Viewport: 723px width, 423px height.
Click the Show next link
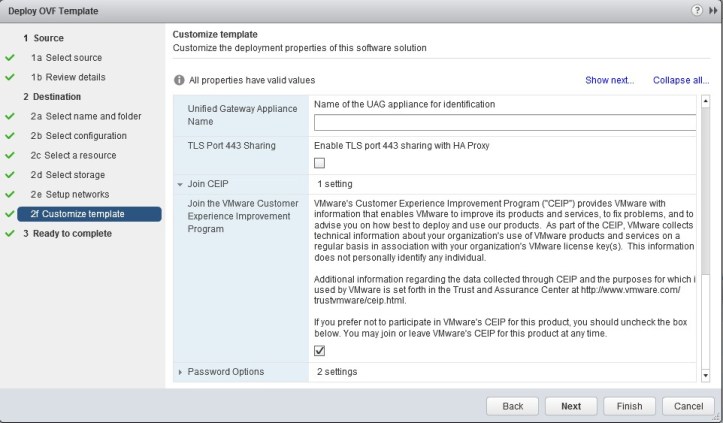pyautogui.click(x=609, y=79)
